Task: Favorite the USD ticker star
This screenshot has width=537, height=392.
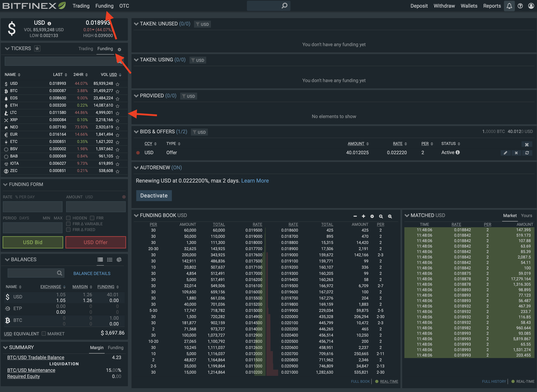Action: pos(118,84)
